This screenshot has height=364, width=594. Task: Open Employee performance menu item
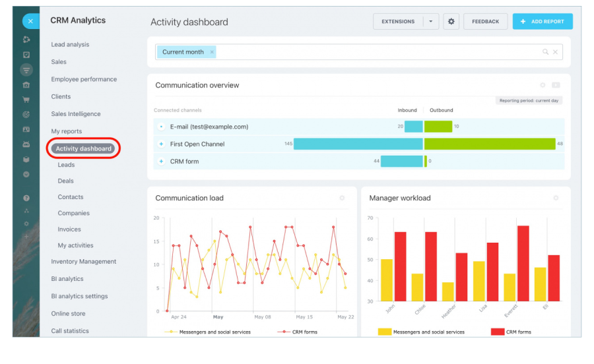click(x=84, y=79)
